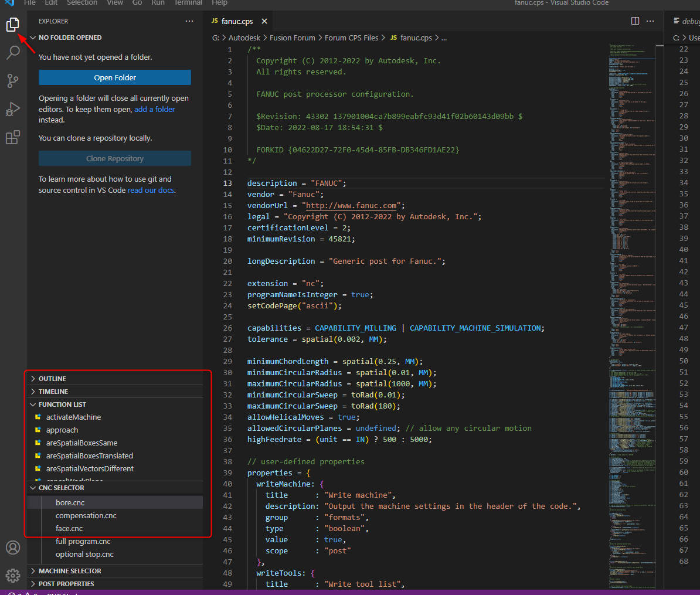
Task: Open the Explorer more actions ellipsis
Action: click(x=189, y=21)
